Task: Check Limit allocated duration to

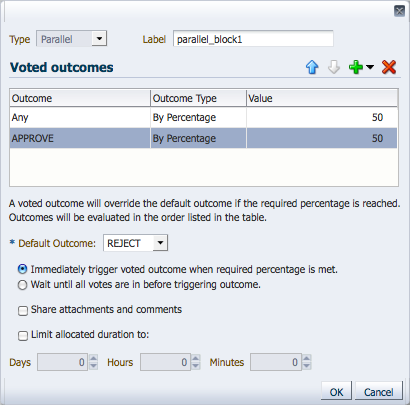Action: (23, 335)
